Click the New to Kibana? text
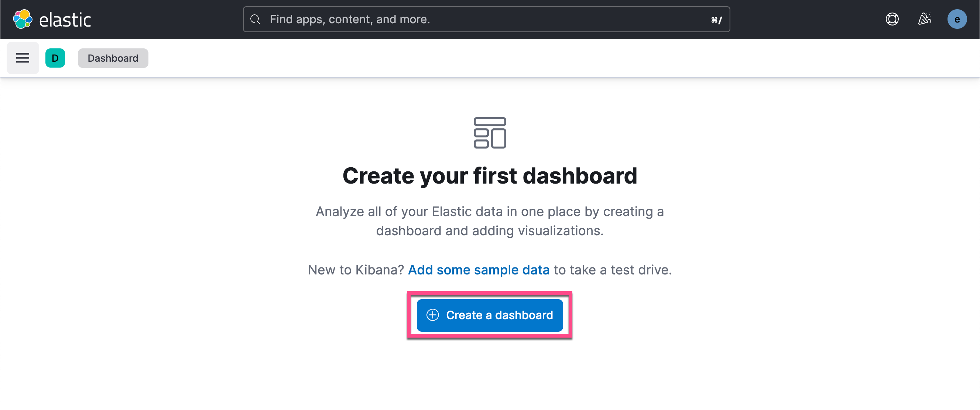The height and width of the screenshot is (410, 980). tap(356, 270)
